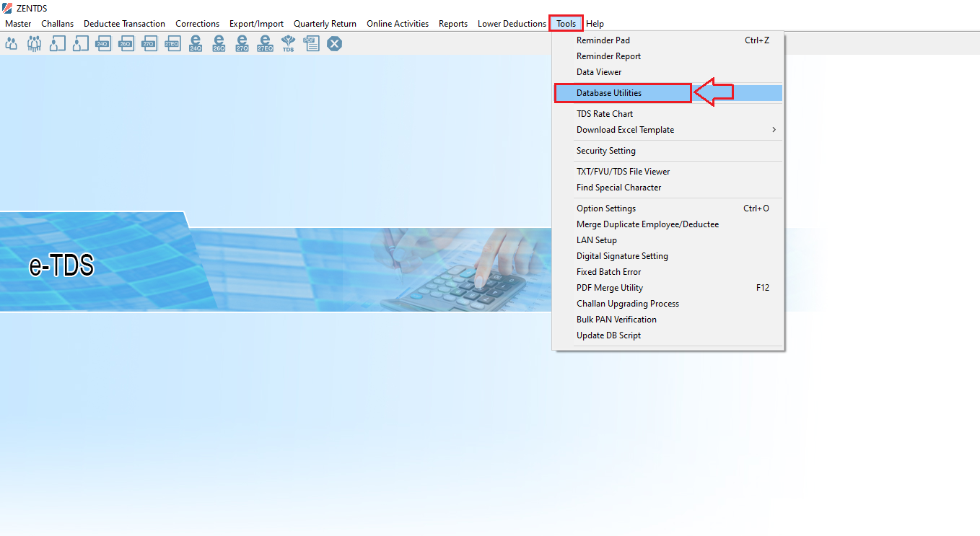Open the Reports menu

453,24
